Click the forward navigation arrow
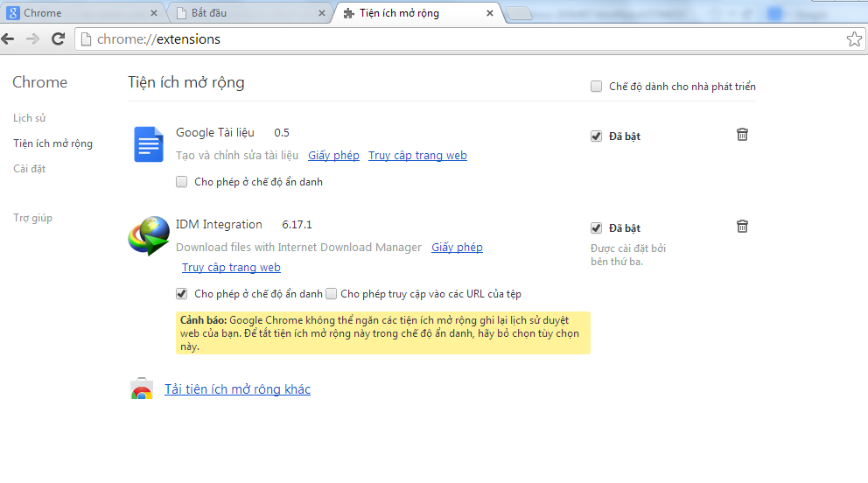 (32, 38)
